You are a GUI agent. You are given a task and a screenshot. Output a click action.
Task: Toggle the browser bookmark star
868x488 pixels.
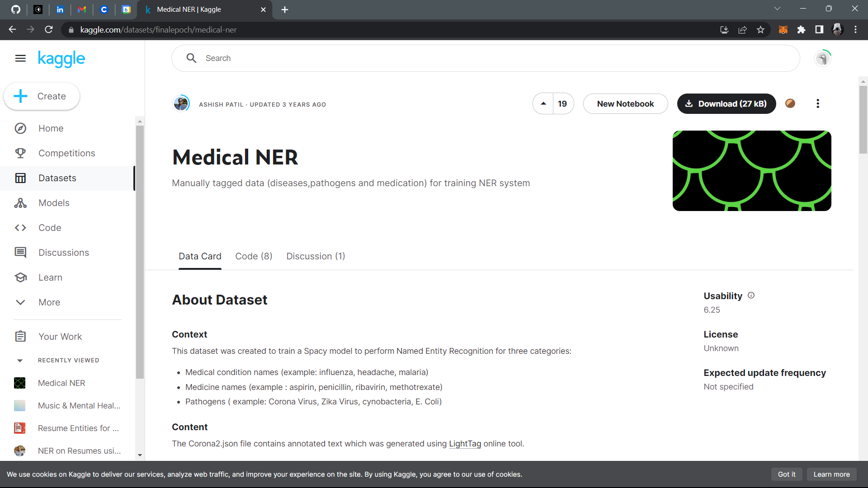tap(760, 29)
